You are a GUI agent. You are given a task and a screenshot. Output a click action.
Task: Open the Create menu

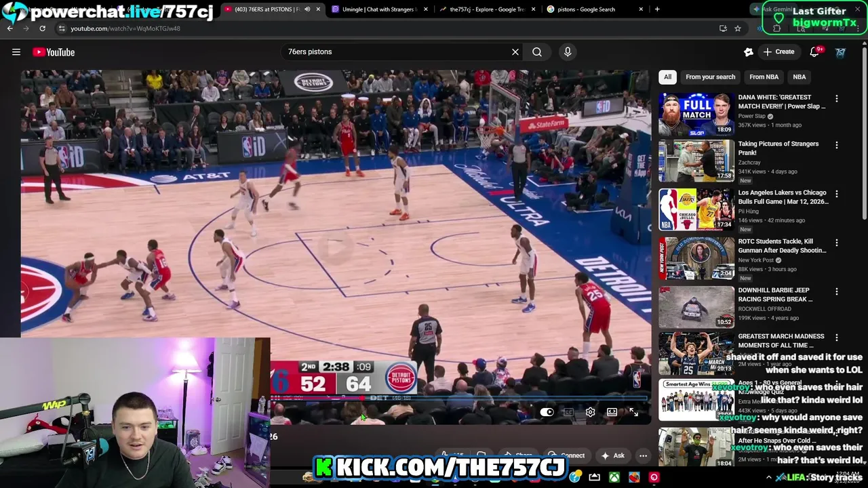[x=778, y=52]
